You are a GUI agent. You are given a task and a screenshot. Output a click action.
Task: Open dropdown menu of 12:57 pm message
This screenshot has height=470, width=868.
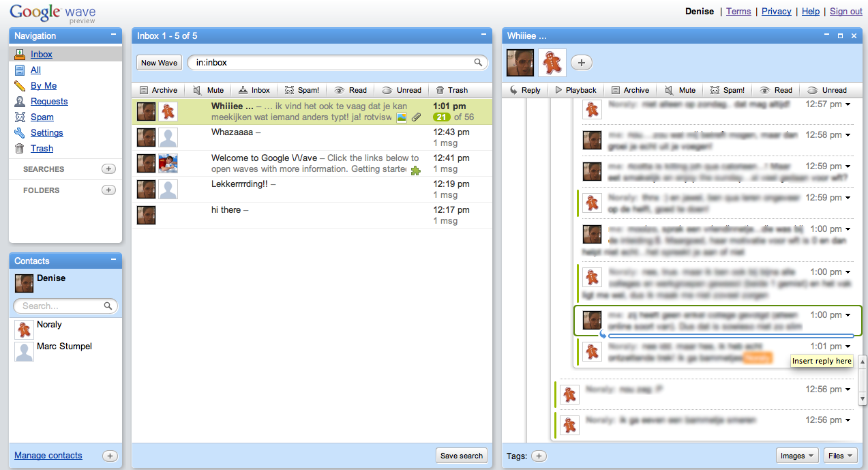click(x=848, y=105)
